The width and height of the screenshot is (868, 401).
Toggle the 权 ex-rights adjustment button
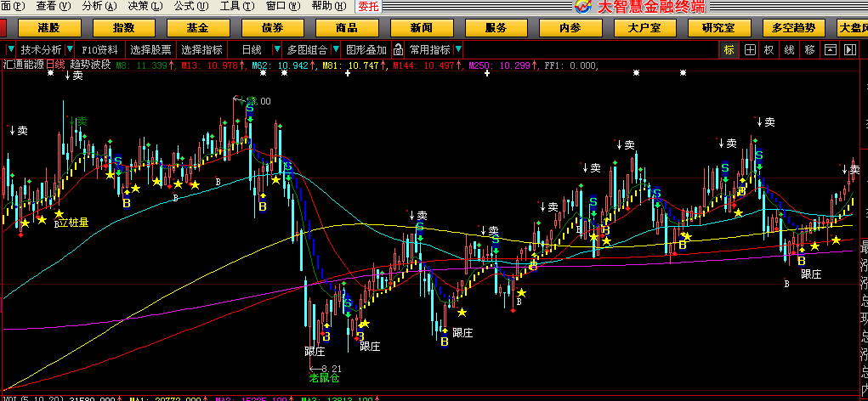769,50
